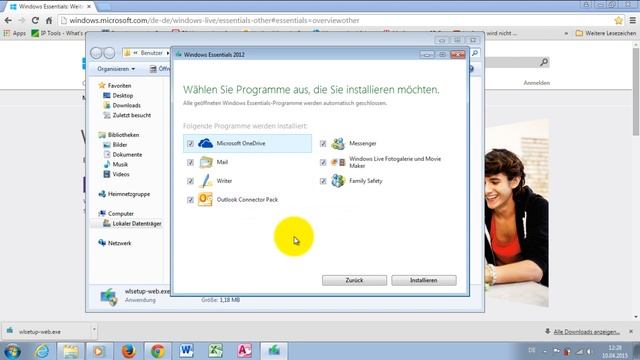Select Bibliotheken in Explorer sidebar

123,135
